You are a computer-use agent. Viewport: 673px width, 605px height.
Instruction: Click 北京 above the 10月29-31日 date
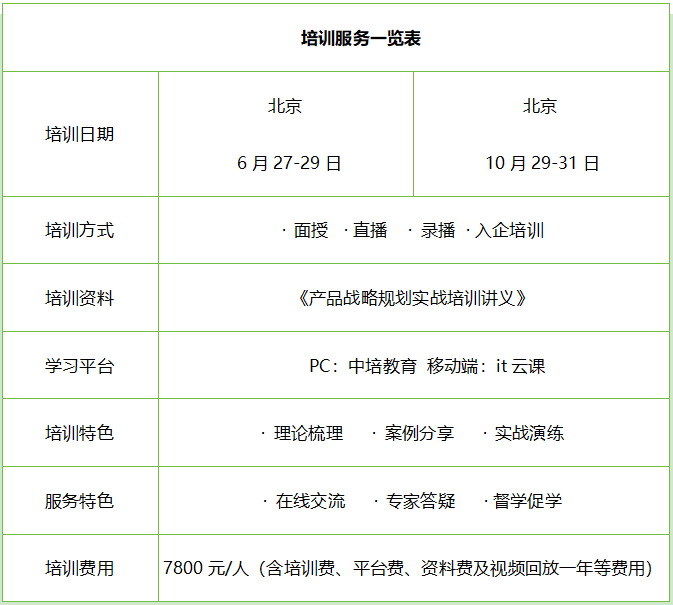(540, 106)
